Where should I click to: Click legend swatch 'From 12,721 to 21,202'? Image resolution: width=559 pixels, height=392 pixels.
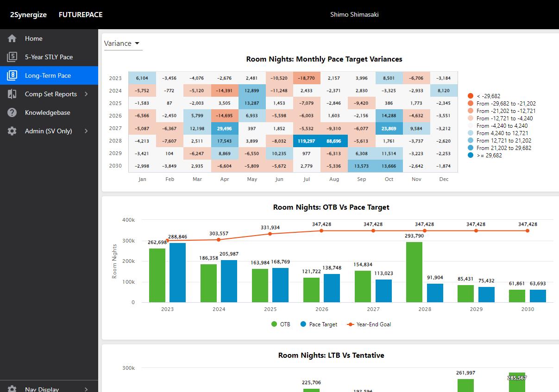[x=471, y=141]
